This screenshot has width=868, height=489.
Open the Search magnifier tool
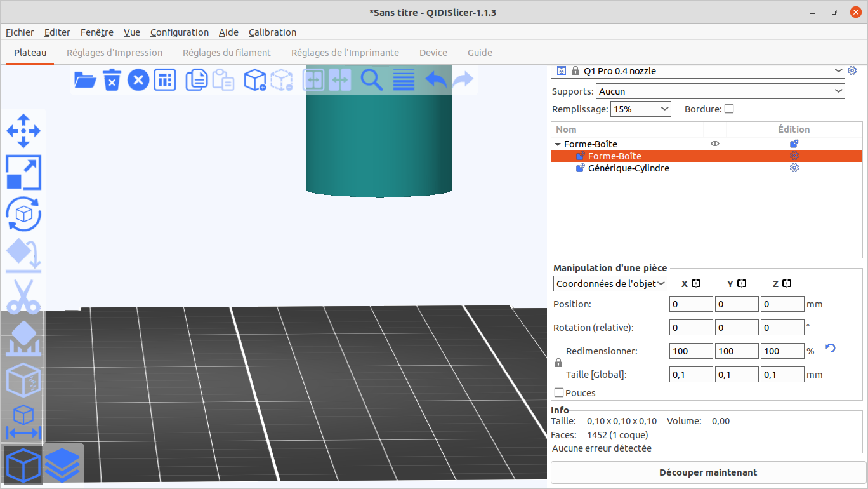coord(371,80)
